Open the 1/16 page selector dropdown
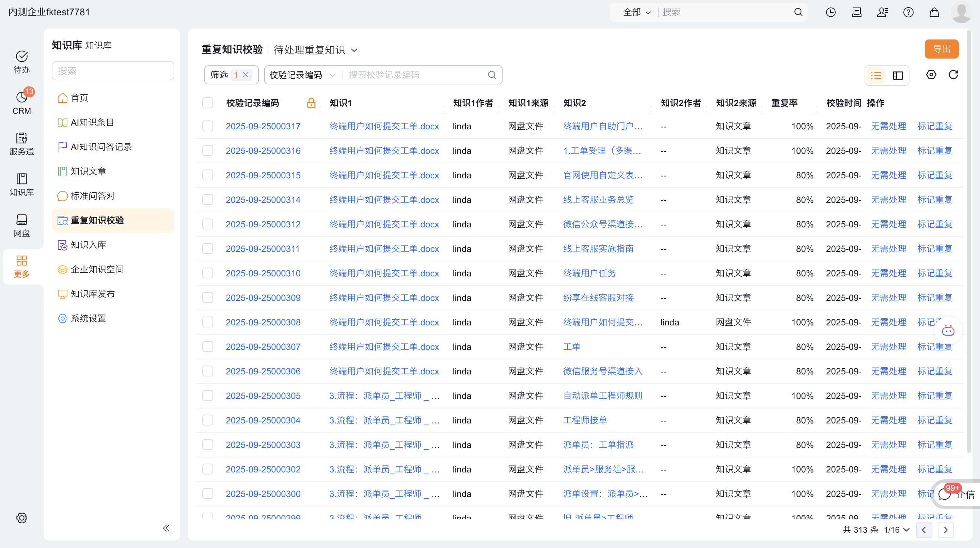The width and height of the screenshot is (980, 548). (897, 530)
